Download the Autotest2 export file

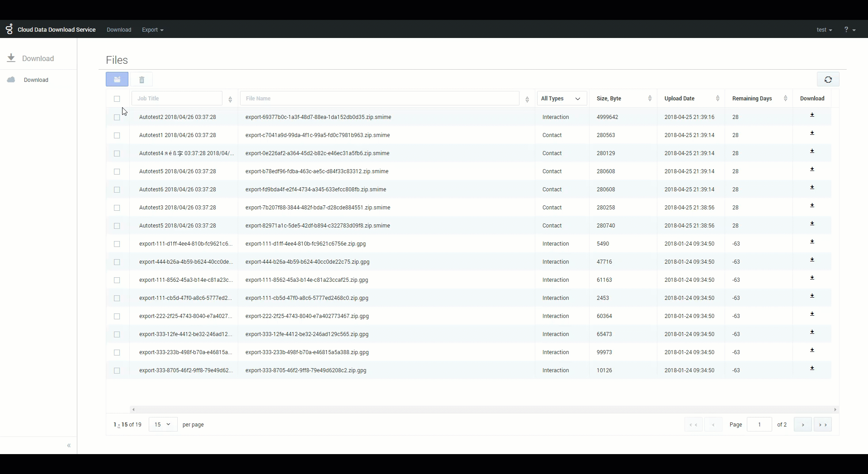[812, 115]
